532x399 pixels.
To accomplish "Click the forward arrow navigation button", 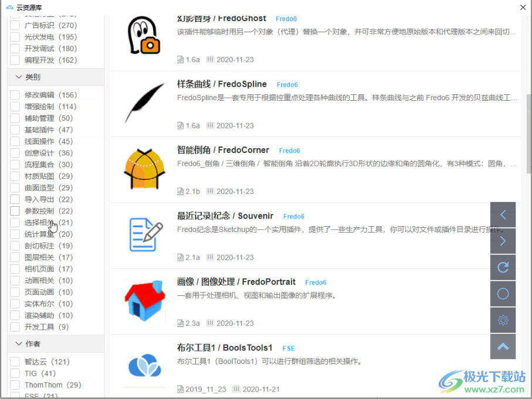I will point(503,241).
